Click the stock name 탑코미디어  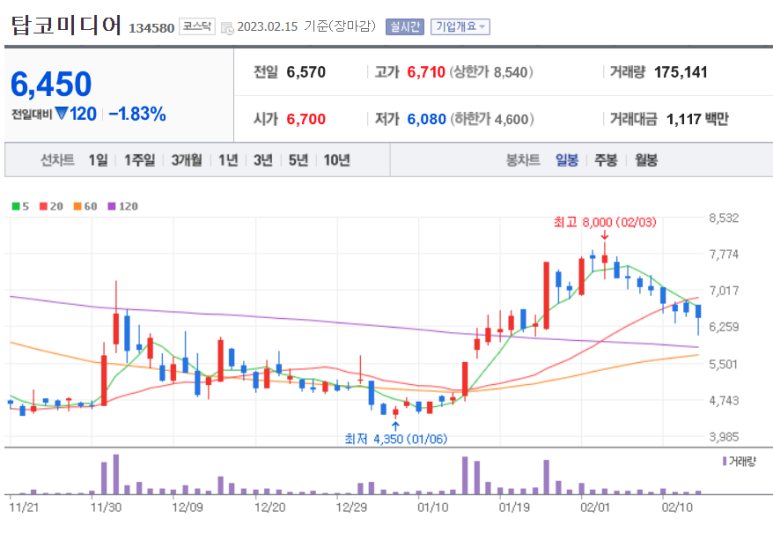pos(66,25)
